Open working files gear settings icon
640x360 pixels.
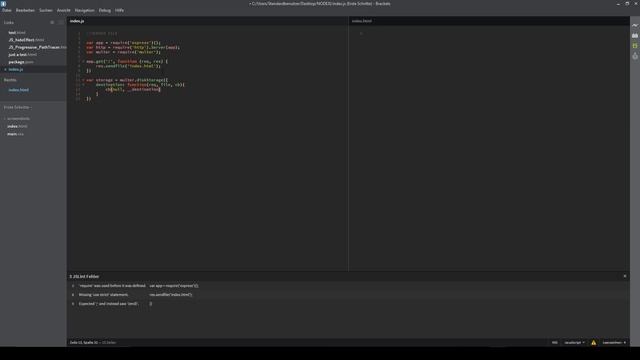pos(52,22)
